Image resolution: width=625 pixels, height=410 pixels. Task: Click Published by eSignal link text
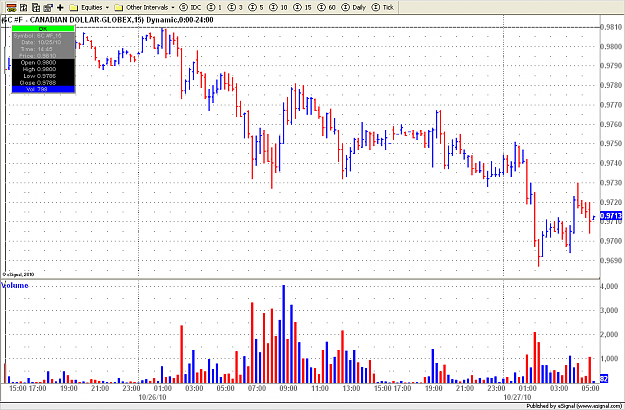[x=574, y=406]
